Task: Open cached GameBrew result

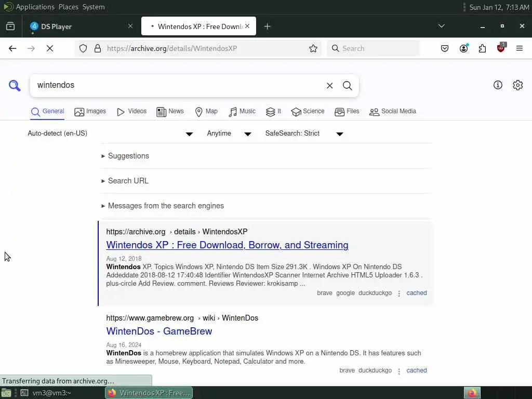Action: pyautogui.click(x=417, y=370)
